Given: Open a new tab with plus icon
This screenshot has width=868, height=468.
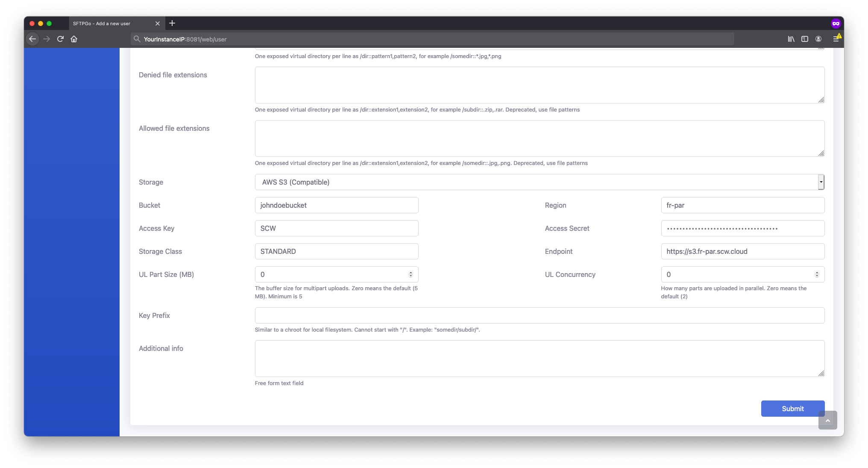Looking at the screenshot, I should tap(172, 23).
